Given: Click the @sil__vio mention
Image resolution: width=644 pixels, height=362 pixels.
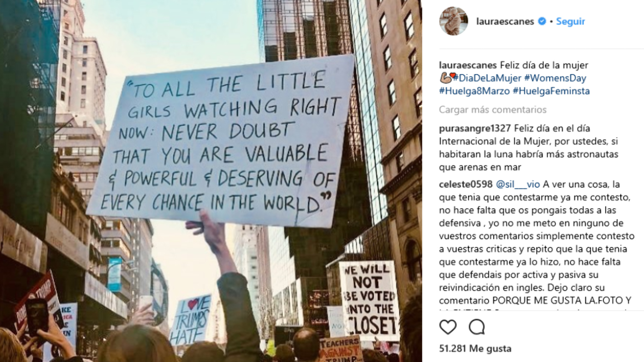Looking at the screenshot, I should click(x=518, y=184).
